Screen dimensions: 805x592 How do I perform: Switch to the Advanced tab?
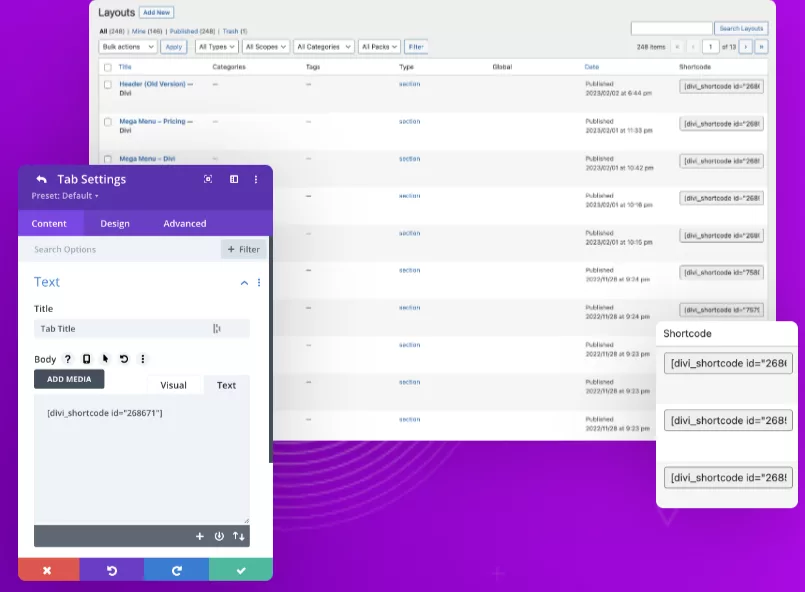coord(185,223)
